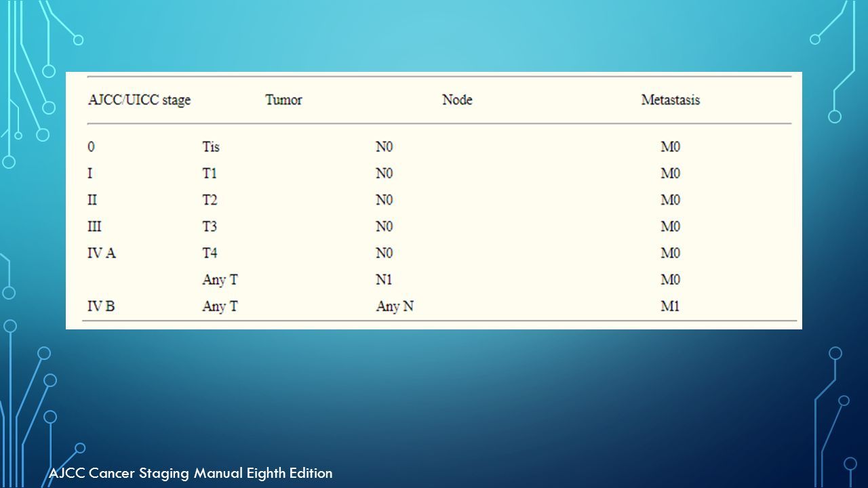
Task: Select the stage "I" cell
Action: point(90,174)
